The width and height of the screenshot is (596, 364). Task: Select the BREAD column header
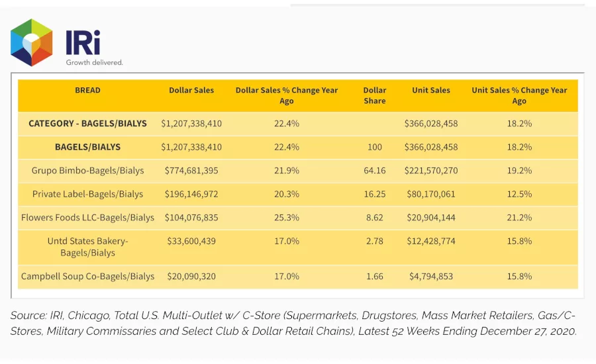pos(88,91)
